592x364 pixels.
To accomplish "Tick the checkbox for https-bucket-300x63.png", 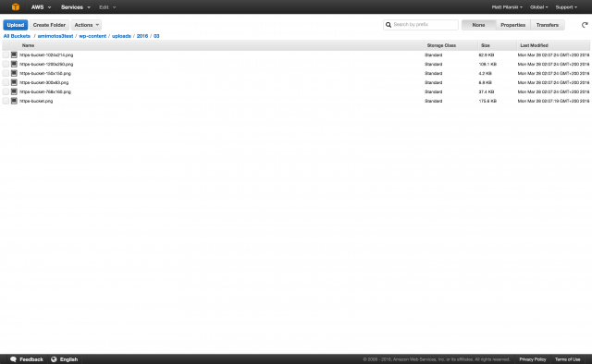I will [6, 82].
